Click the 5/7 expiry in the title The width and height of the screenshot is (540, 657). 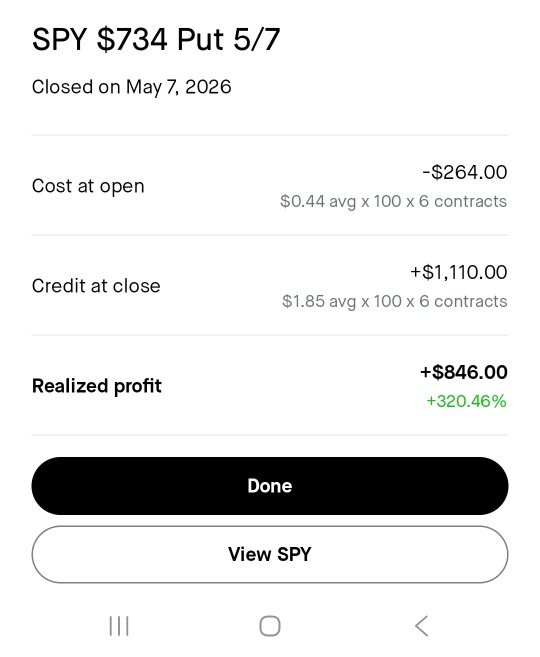(x=256, y=39)
